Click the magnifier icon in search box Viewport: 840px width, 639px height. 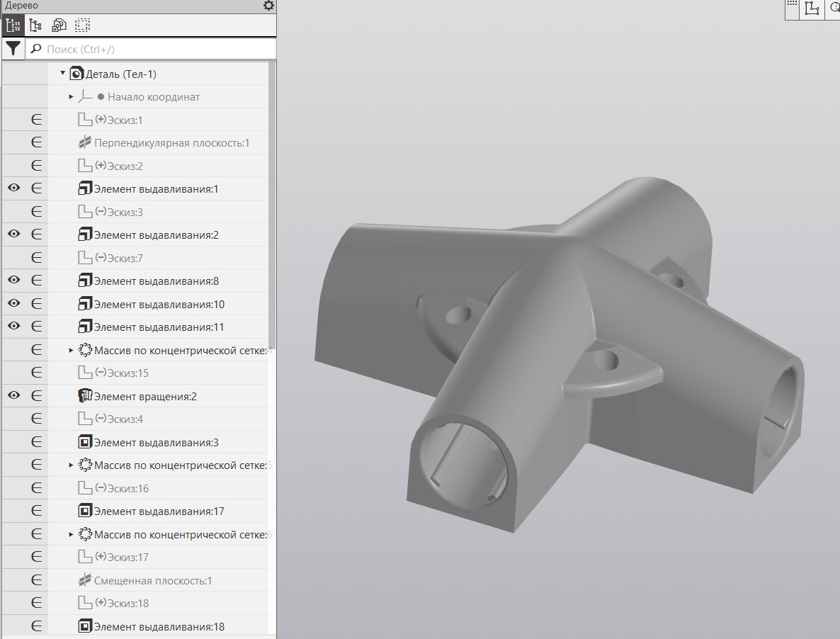36,49
